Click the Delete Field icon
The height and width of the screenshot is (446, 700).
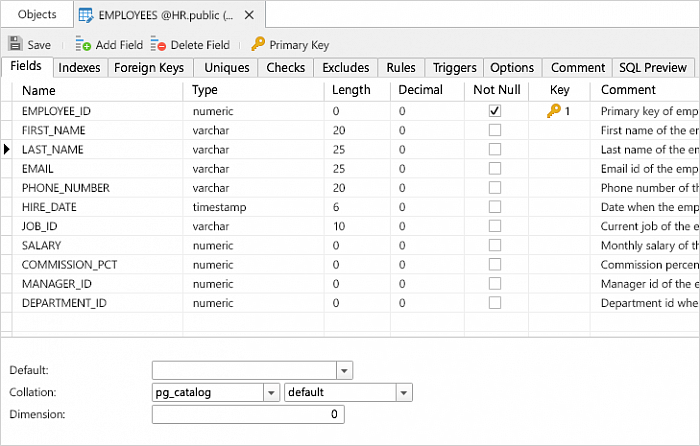(158, 44)
